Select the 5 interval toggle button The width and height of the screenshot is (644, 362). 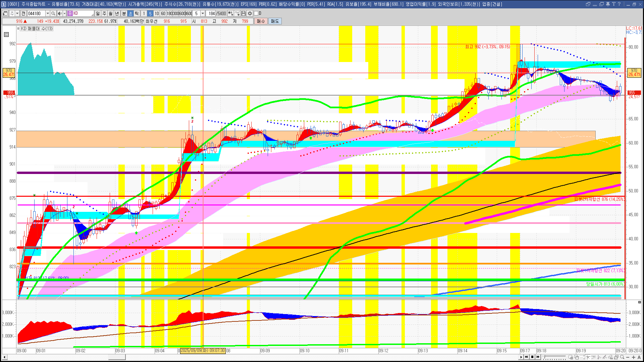[150, 13]
